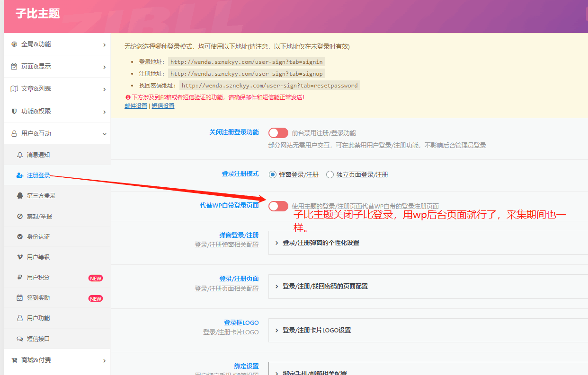
Task: Click the 弹窗登录/注册 setting label
Action: [x=239, y=235]
